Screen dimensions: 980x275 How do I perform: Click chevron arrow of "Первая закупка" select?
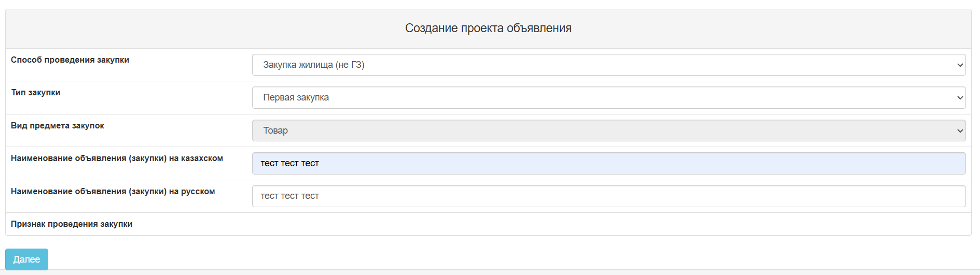[960, 98]
